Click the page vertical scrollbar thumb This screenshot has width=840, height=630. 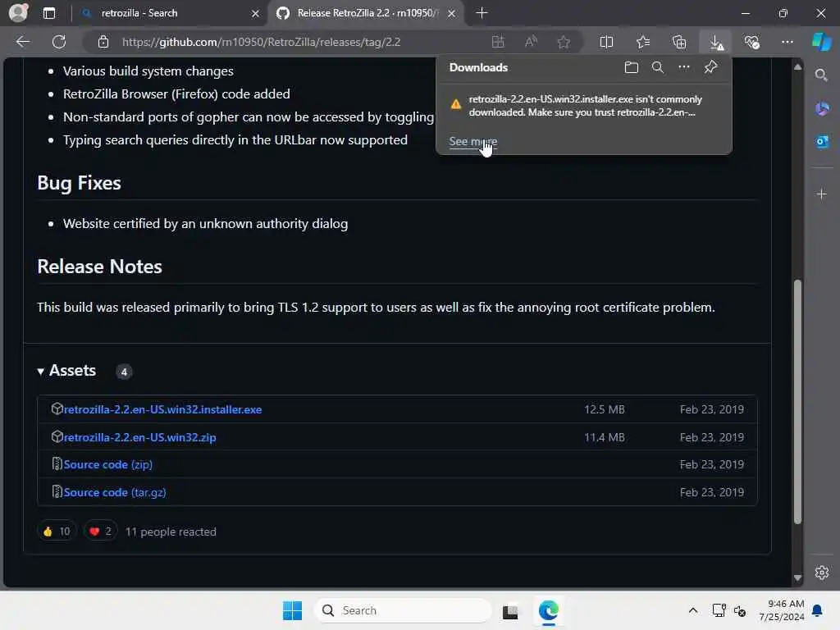[x=797, y=402]
